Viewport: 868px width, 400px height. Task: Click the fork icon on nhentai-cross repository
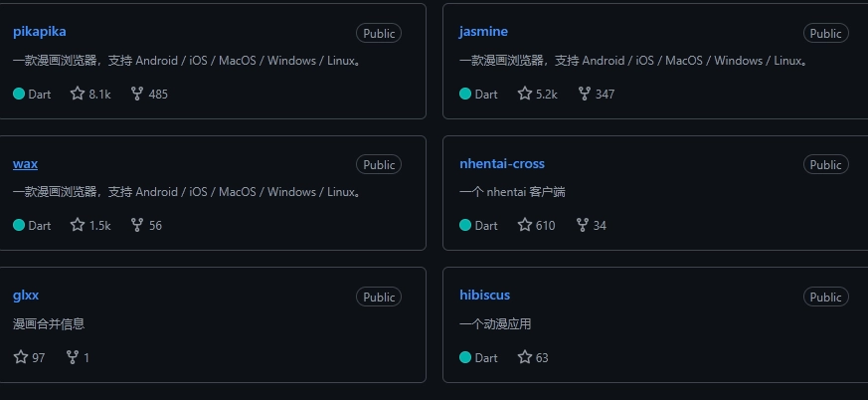(582, 225)
